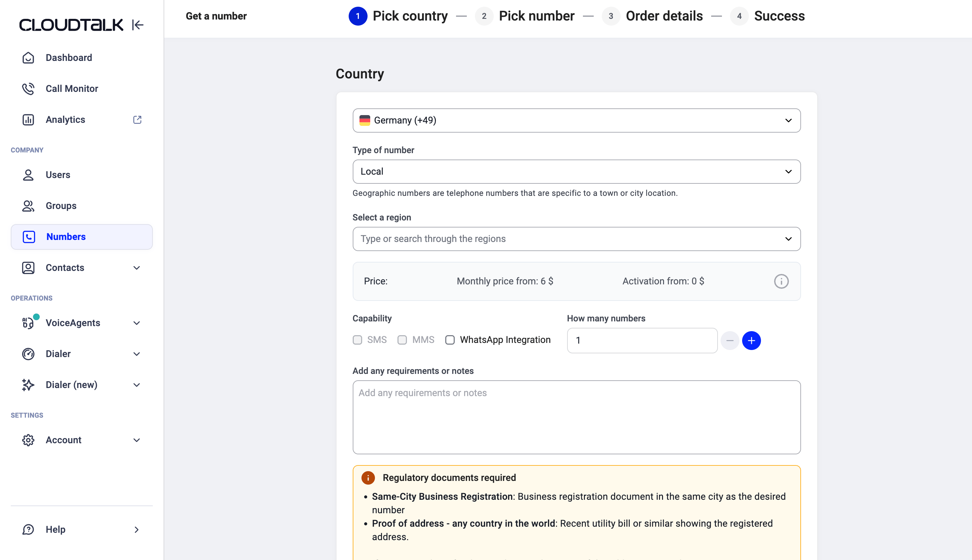
Task: Expand the VoiceAgents menu chevron
Action: pos(137,323)
